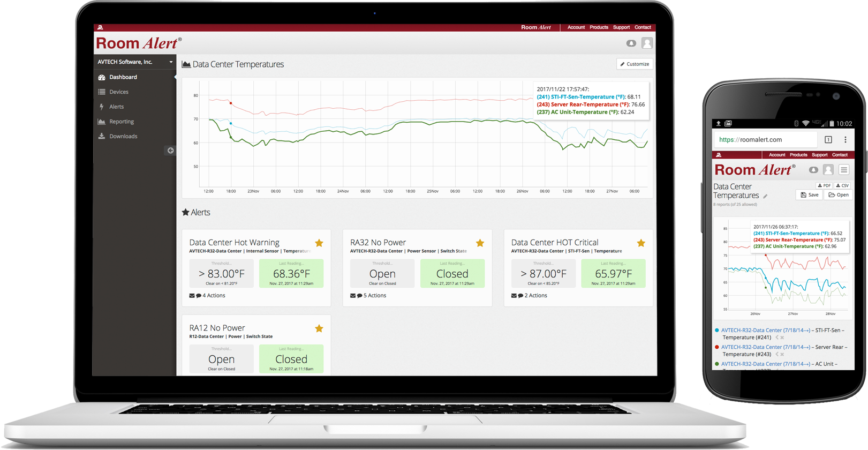Toggle the favorite star on RA32 No Power
The image size is (868, 450).
pos(480,243)
